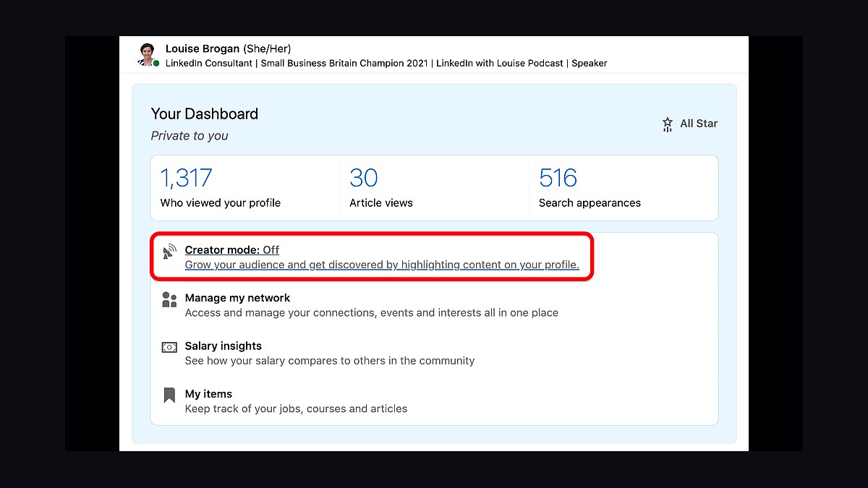
Task: Click the LinkedIn Consultant headline text
Action: pos(386,64)
